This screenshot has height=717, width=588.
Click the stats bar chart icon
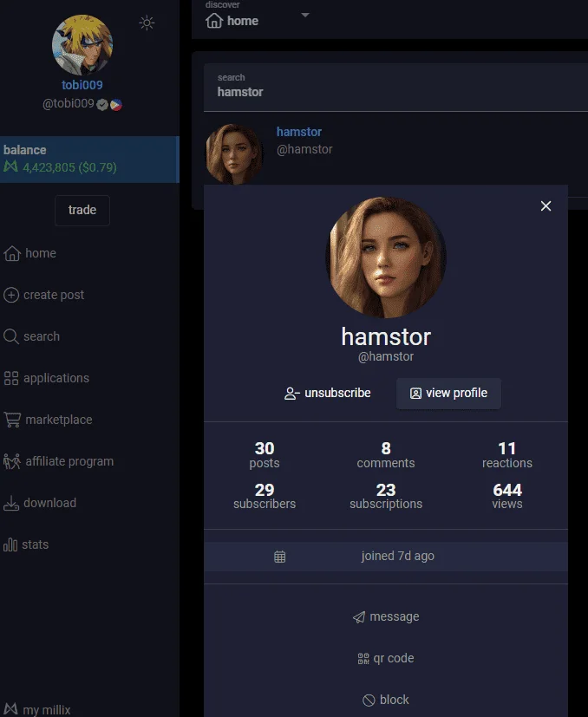tap(10, 544)
